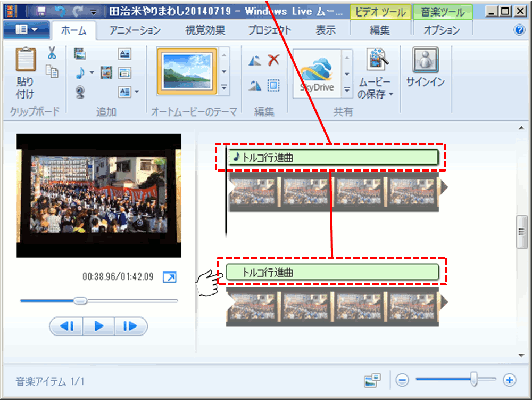Click the preview seek slider handle
This screenshot has height=400, width=532.
pos(80,301)
